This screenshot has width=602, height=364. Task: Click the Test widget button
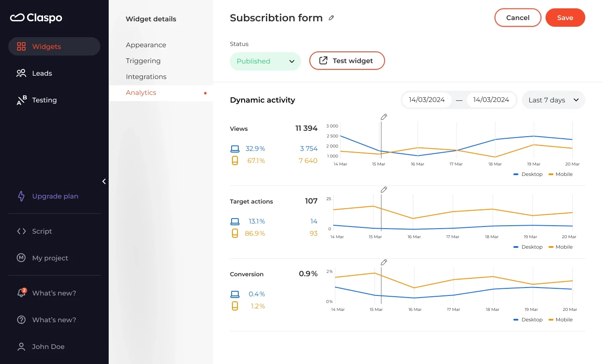click(x=347, y=61)
